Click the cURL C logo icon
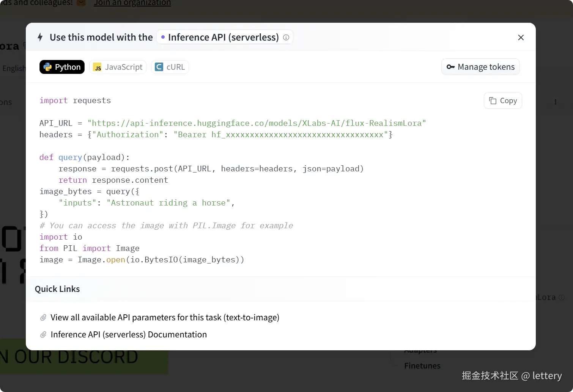 point(159,67)
